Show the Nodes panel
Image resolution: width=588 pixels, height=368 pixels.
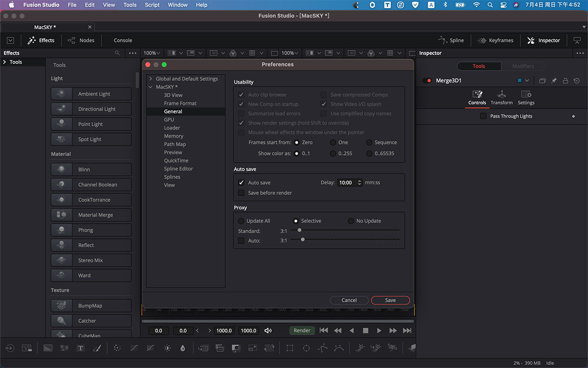tap(81, 40)
